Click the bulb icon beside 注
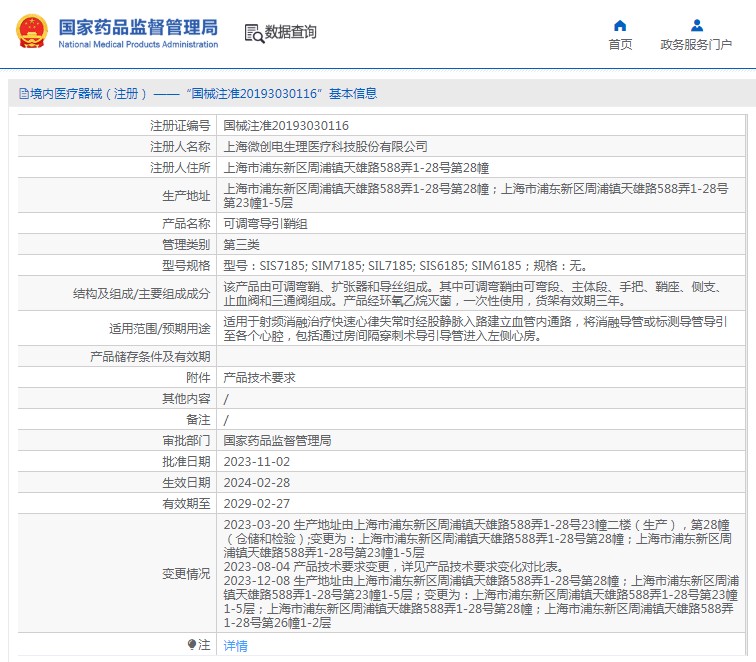The height and width of the screenshot is (662, 756). (191, 645)
